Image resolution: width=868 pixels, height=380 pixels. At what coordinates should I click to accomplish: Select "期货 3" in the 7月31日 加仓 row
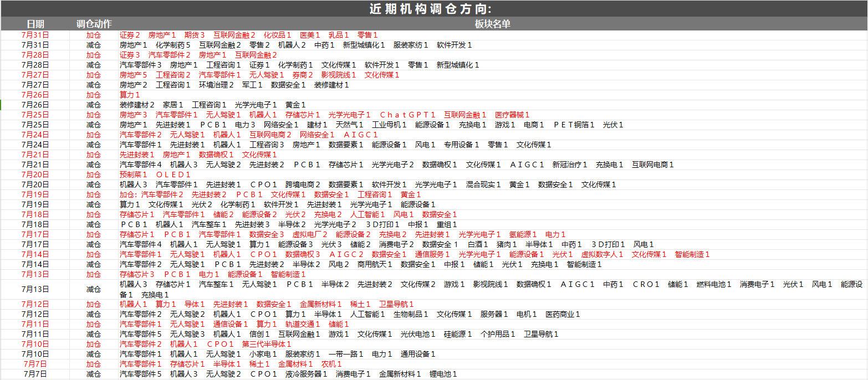tap(195, 35)
